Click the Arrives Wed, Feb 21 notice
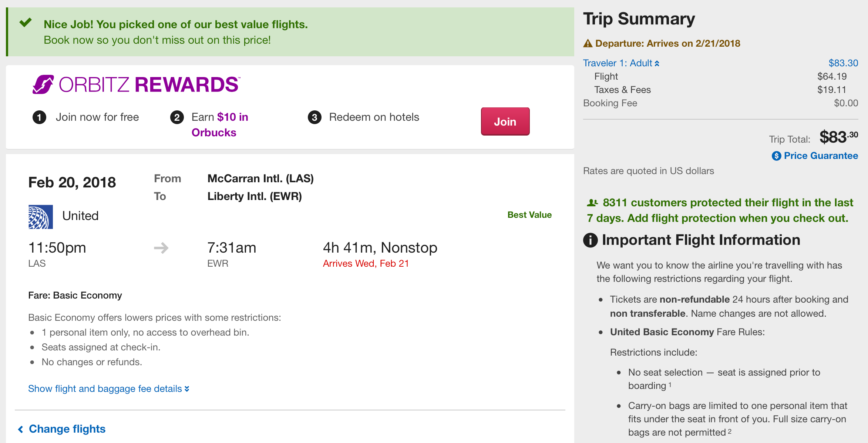This screenshot has height=443, width=868. coord(366,263)
